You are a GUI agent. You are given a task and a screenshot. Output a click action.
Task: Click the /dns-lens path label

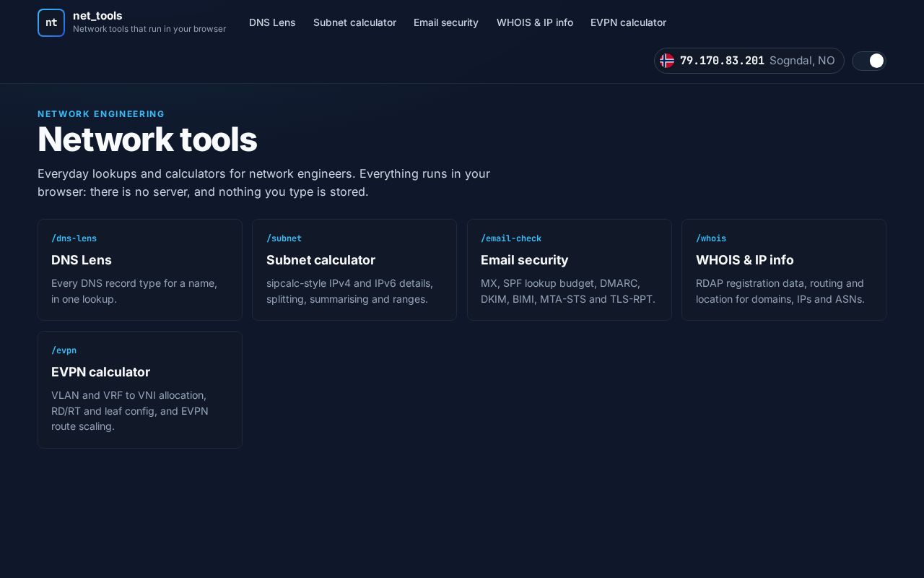click(74, 238)
